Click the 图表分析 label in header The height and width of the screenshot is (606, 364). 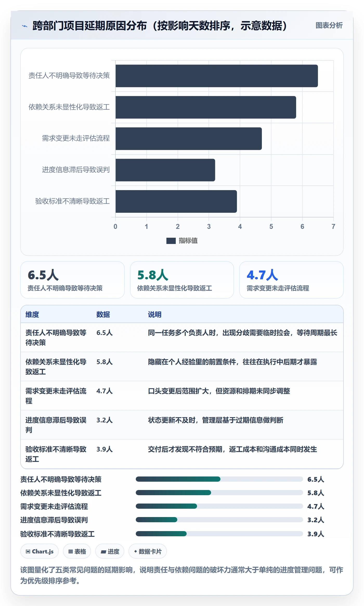[x=329, y=25]
